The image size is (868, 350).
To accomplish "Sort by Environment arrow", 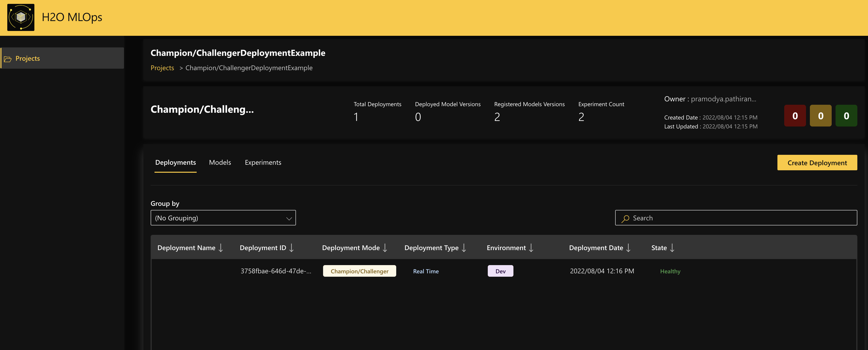I will point(531,248).
